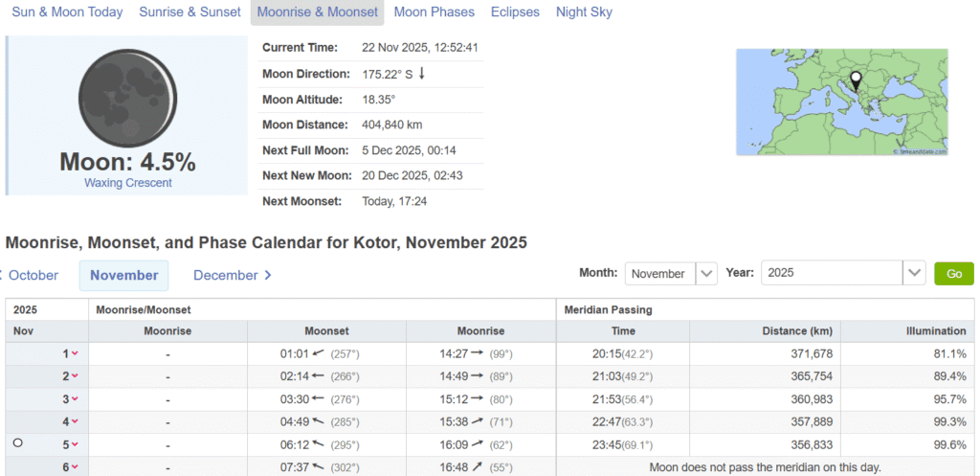Expand the Nov 4 row details
The image size is (980, 476).
(x=75, y=421)
